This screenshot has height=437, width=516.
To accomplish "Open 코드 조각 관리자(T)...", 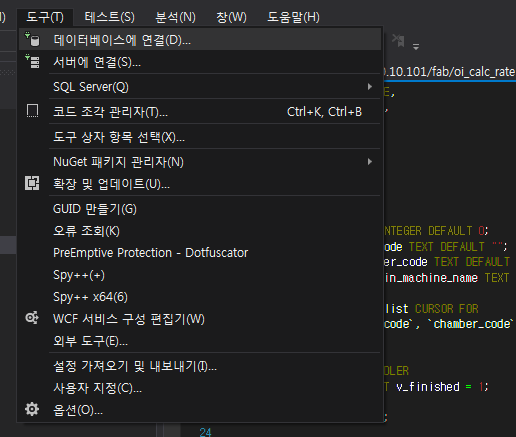I will click(200, 112).
